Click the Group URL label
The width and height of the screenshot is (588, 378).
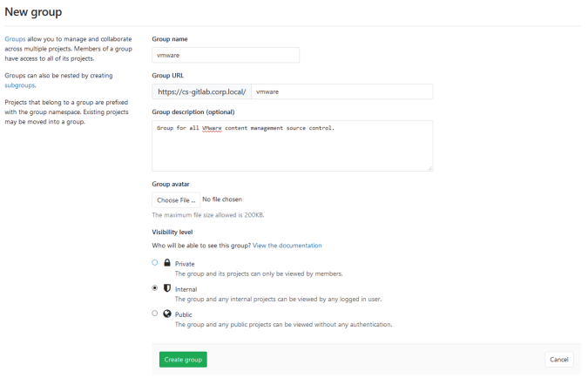(168, 76)
